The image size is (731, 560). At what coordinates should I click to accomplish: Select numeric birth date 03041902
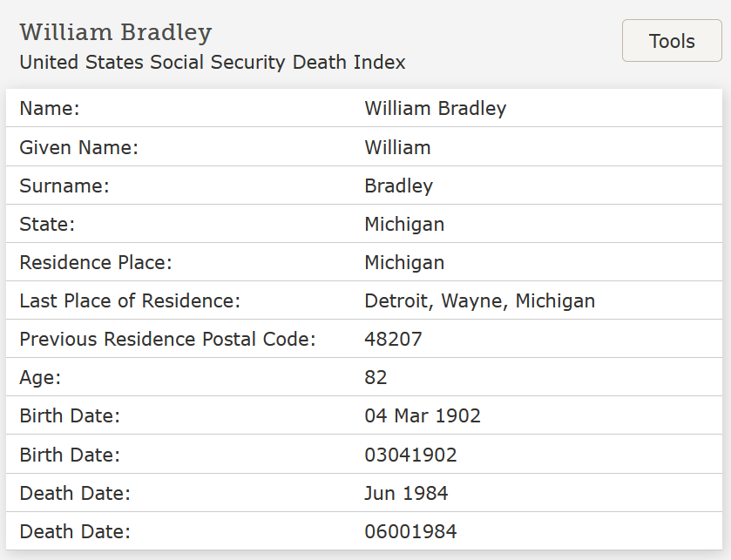410,455
